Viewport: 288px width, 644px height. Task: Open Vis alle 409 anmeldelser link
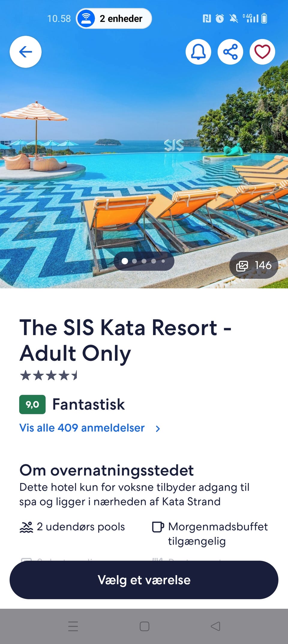click(82, 428)
